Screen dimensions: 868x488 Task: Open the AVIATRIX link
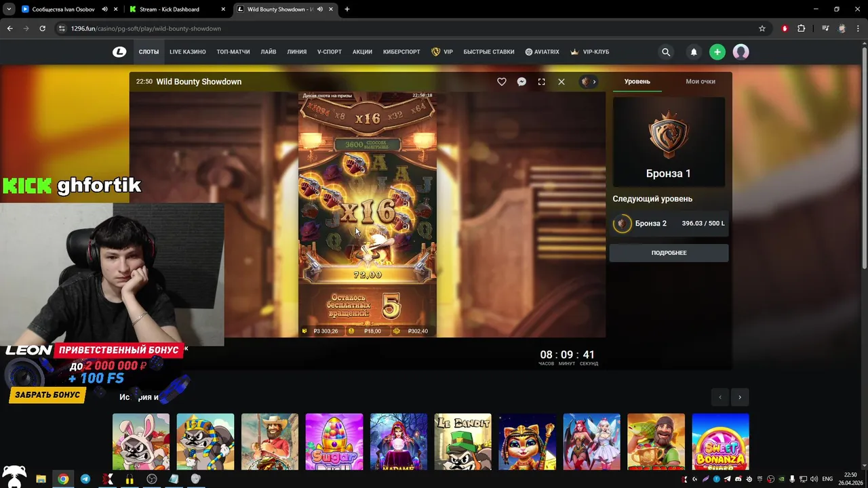point(542,52)
